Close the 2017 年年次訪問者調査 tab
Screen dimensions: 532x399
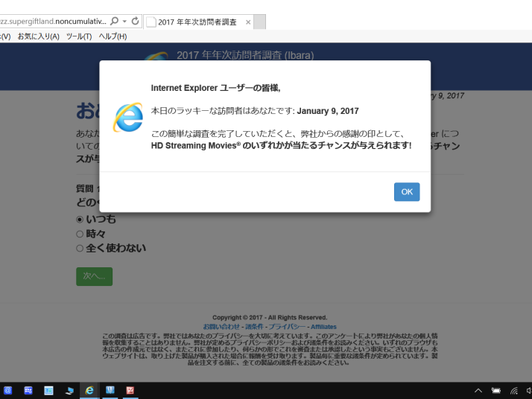(248, 22)
